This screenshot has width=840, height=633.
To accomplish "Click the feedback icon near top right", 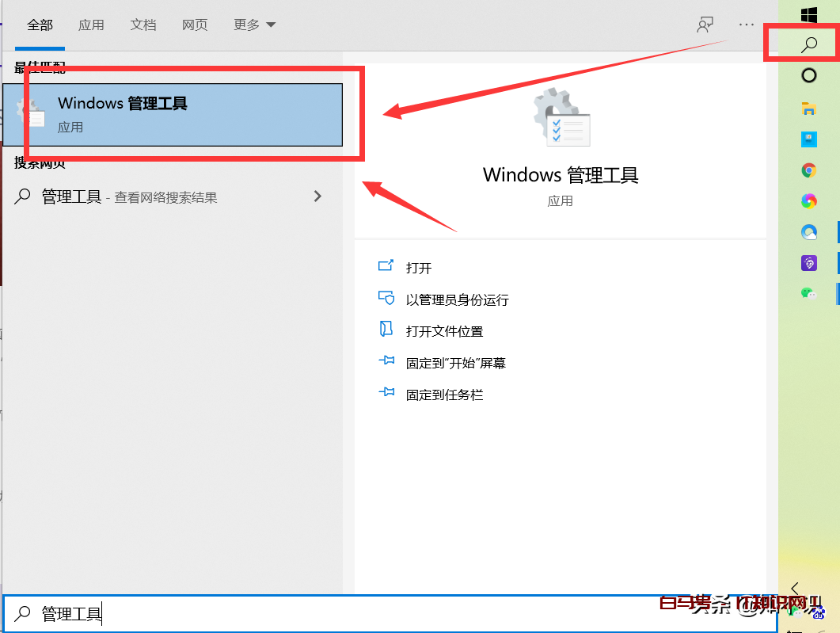I will [705, 25].
